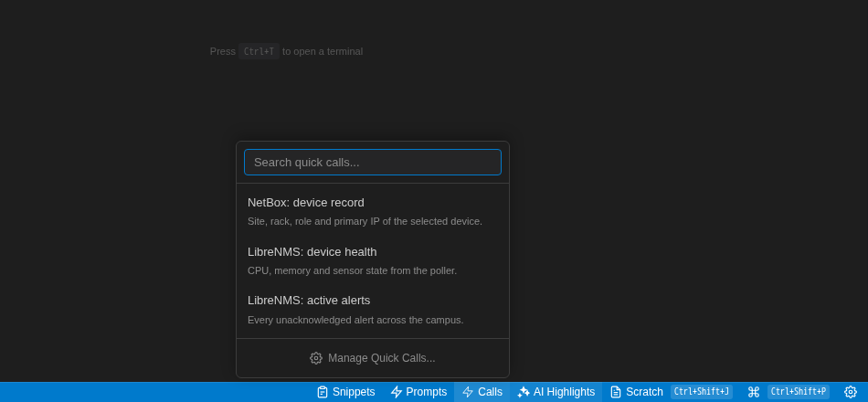Click "Every unacknowledged alert across the campus" text
The width and height of the screenshot is (868, 402).
tap(355, 320)
